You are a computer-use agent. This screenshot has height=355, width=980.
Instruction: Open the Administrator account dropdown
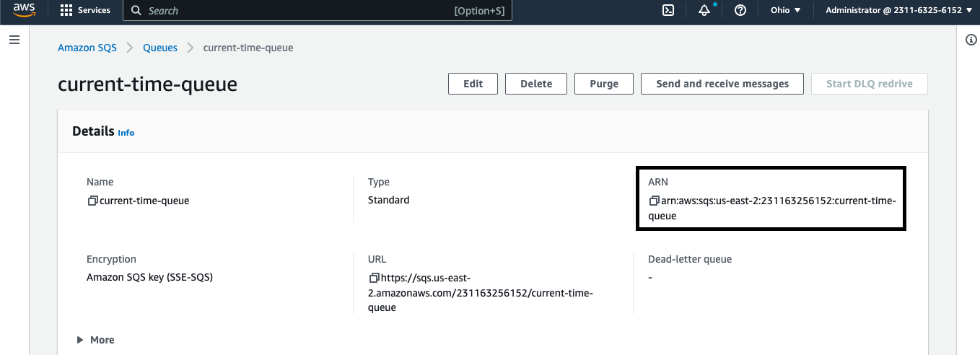899,10
